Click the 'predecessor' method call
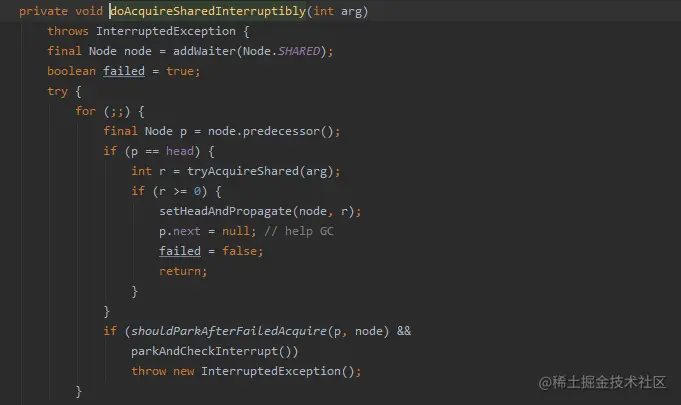Image resolution: width=681 pixels, height=405 pixels. [x=281, y=131]
